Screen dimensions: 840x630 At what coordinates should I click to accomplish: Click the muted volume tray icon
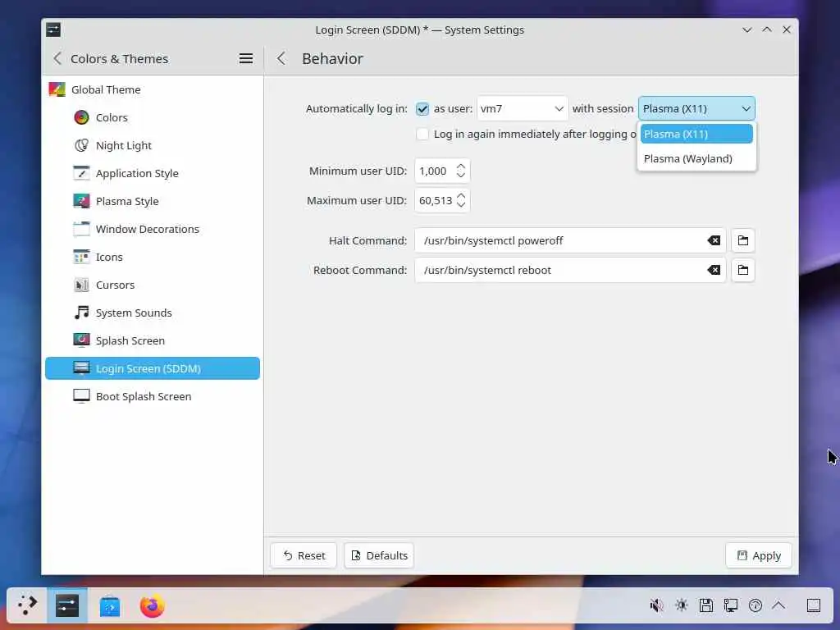click(x=656, y=605)
